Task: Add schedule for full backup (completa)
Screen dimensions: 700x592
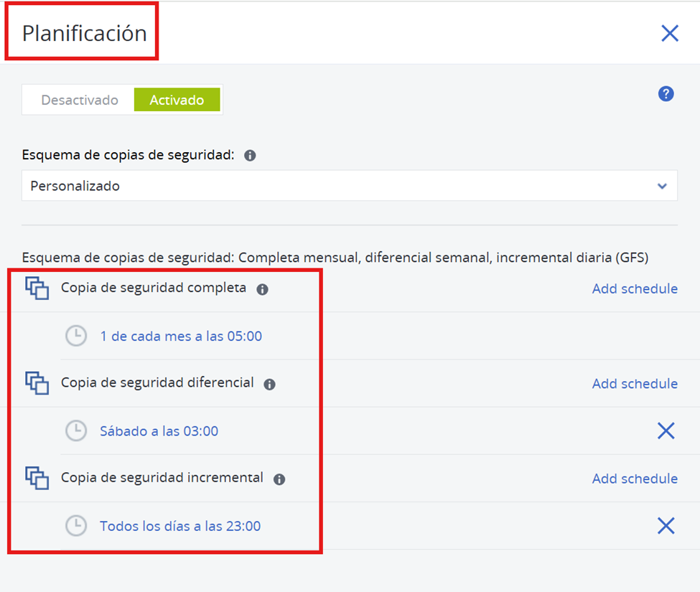Action: (x=634, y=288)
